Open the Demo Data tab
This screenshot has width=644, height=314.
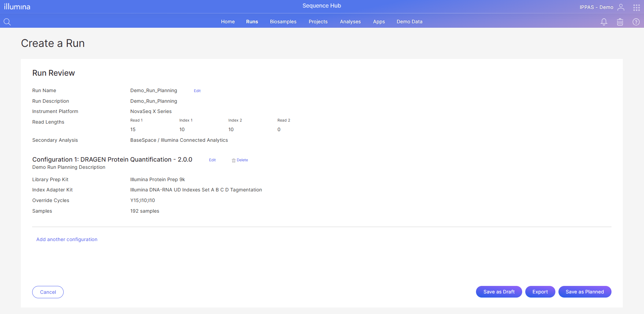coord(409,22)
